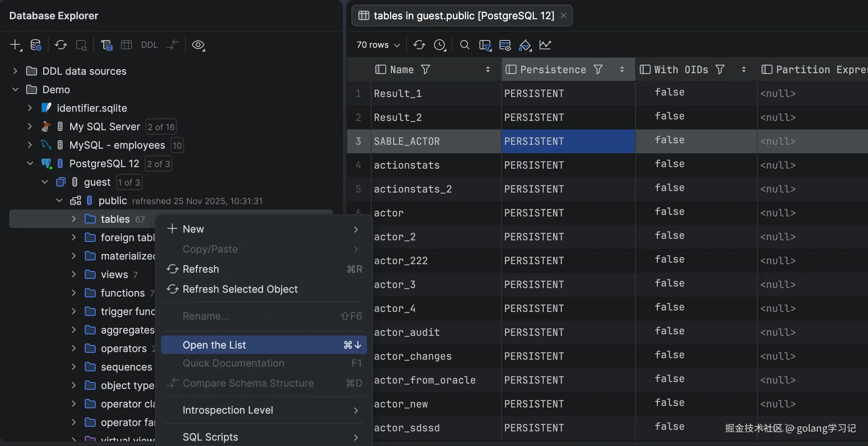Click the Refresh icon in Database Explorer toolbar
Screen dimensions: 868x446
[x=61, y=45]
